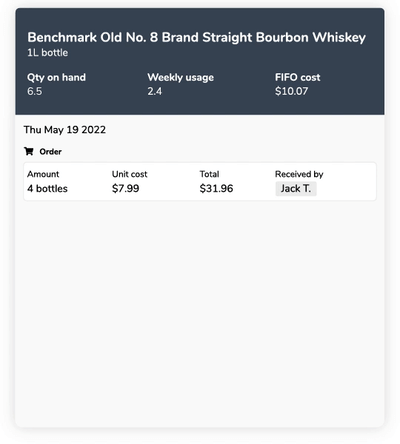The image size is (400, 444).
Task: Select the Order section label
Action: click(50, 152)
